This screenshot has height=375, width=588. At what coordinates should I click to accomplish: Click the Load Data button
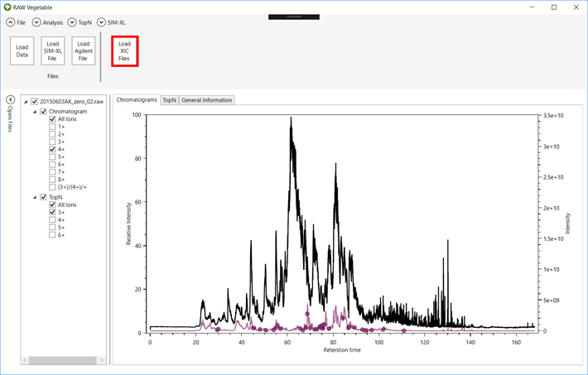click(x=22, y=51)
